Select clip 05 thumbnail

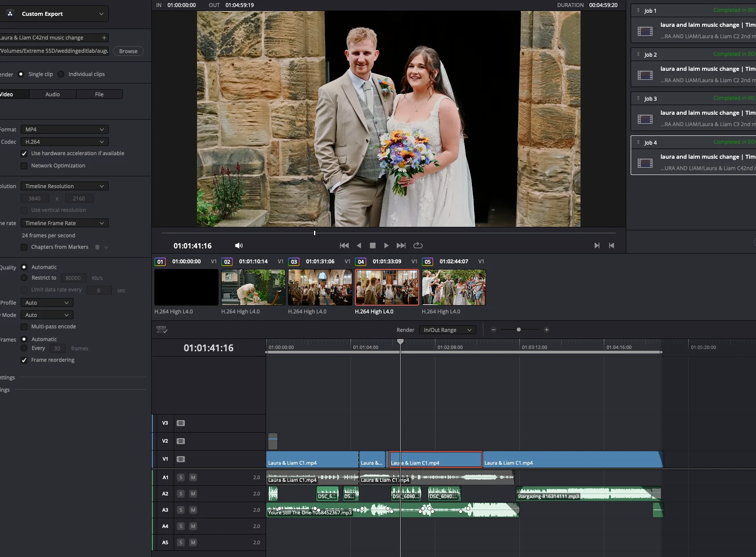453,287
